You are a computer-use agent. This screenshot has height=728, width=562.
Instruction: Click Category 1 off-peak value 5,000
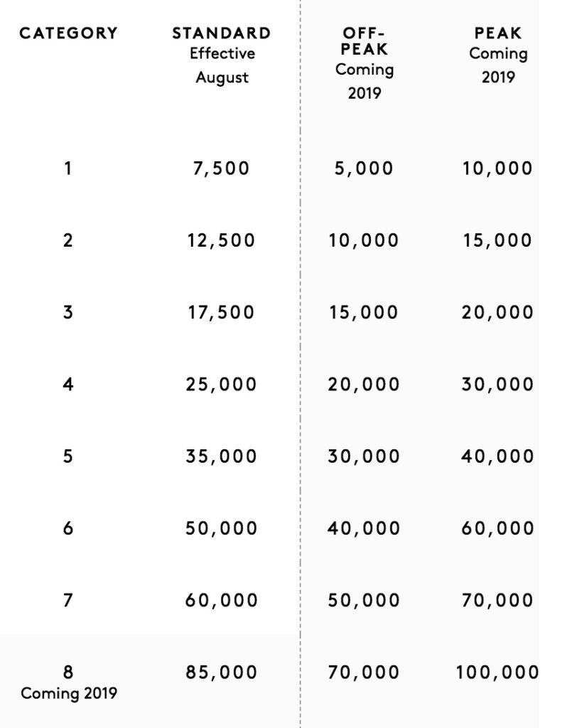pyautogui.click(x=364, y=168)
